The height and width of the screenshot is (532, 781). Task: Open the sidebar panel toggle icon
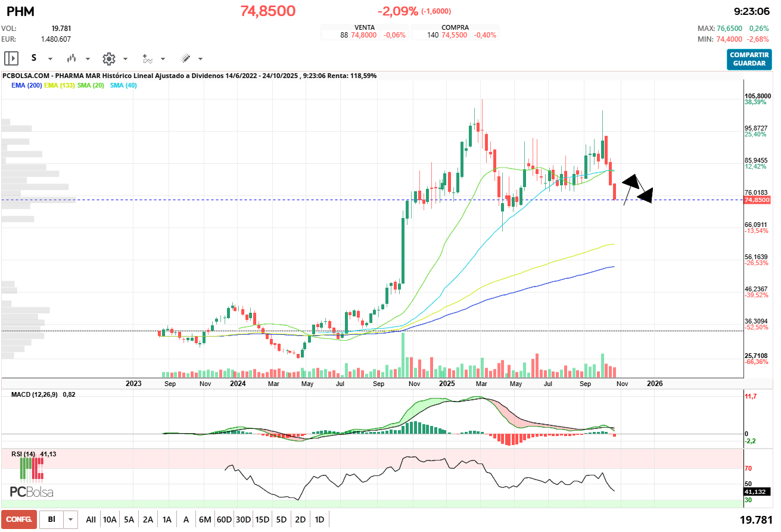[x=11, y=58]
